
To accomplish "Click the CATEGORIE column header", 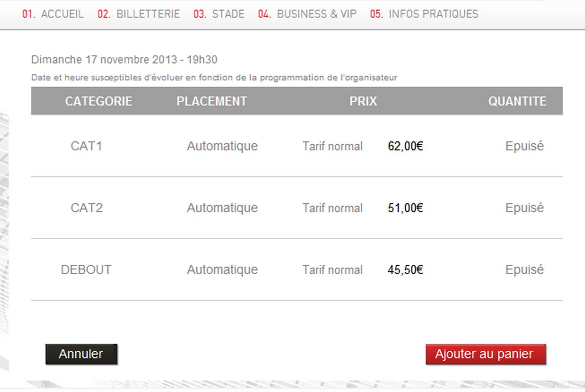I will pos(98,101).
